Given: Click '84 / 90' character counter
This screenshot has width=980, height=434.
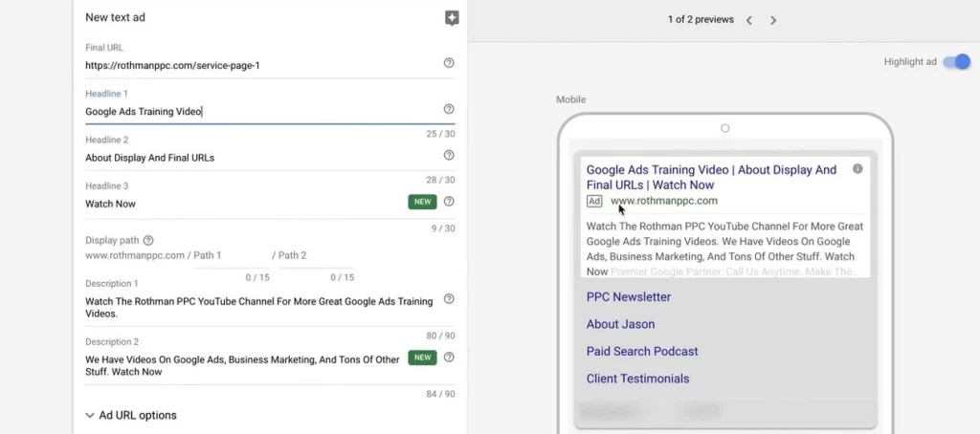Looking at the screenshot, I should tap(440, 394).
